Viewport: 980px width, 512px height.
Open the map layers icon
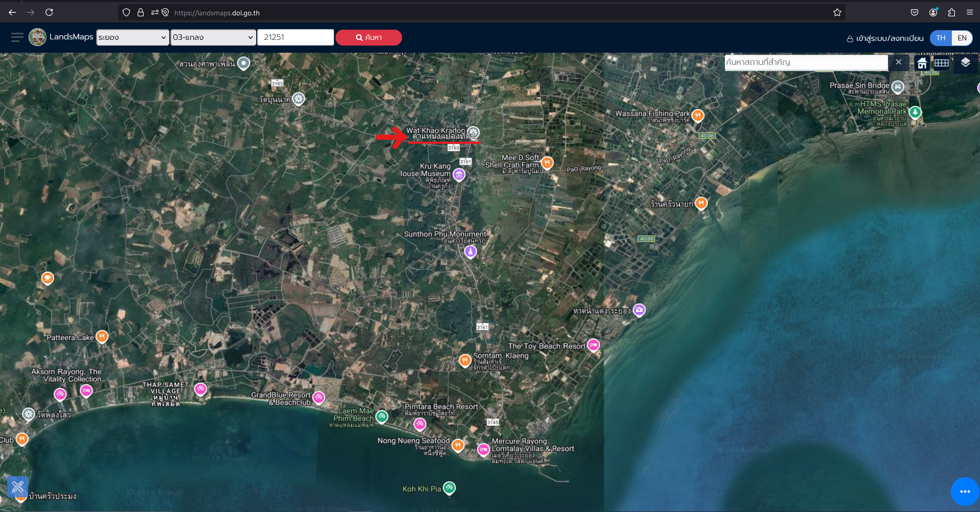965,63
